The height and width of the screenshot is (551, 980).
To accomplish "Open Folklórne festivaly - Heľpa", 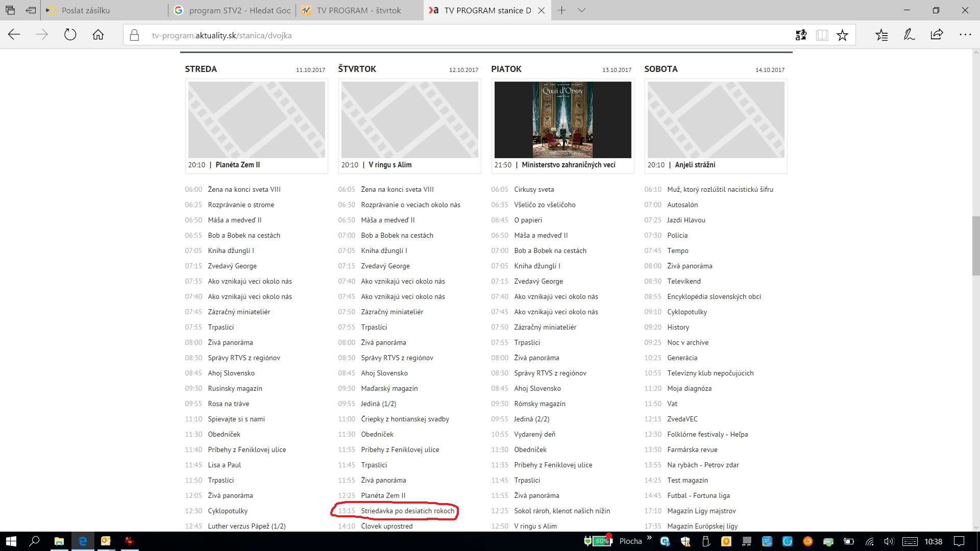I will click(707, 434).
